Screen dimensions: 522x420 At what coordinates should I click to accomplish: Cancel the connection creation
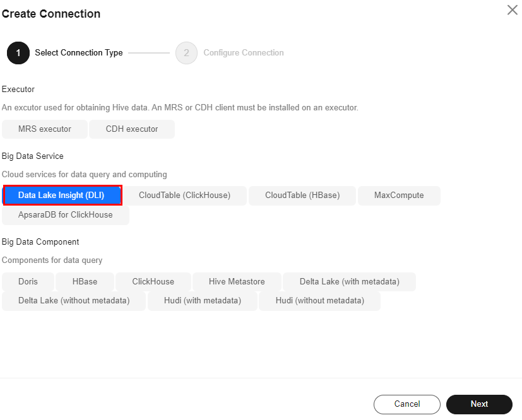tap(407, 404)
